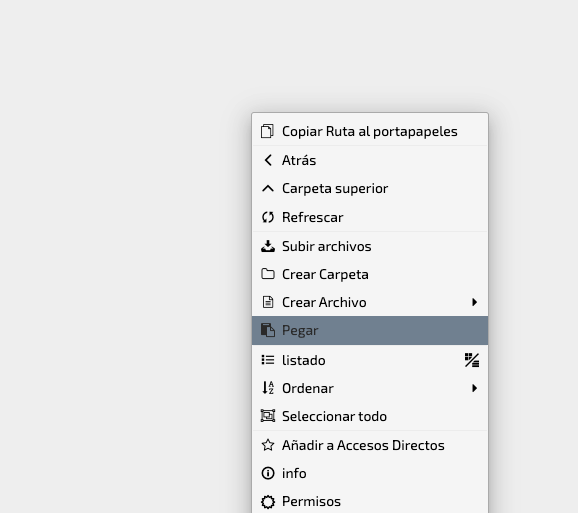Choose Añadir a Accesos Directos
The height and width of the screenshot is (513, 578).
pyautogui.click(x=370, y=445)
